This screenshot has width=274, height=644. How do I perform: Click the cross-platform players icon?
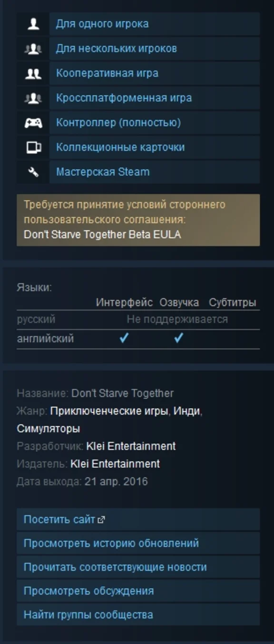tap(33, 98)
